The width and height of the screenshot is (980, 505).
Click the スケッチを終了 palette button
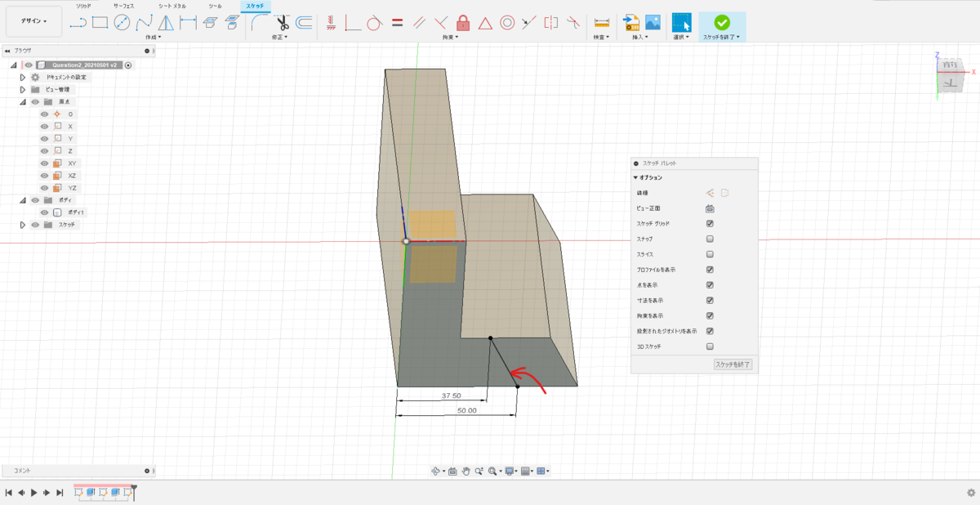tap(732, 364)
